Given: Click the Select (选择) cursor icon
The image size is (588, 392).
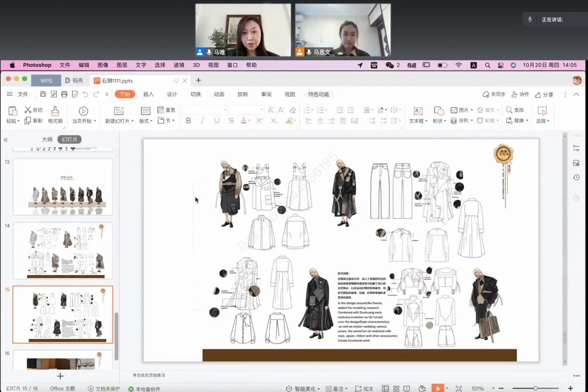Looking at the screenshot, I should click(x=542, y=111).
